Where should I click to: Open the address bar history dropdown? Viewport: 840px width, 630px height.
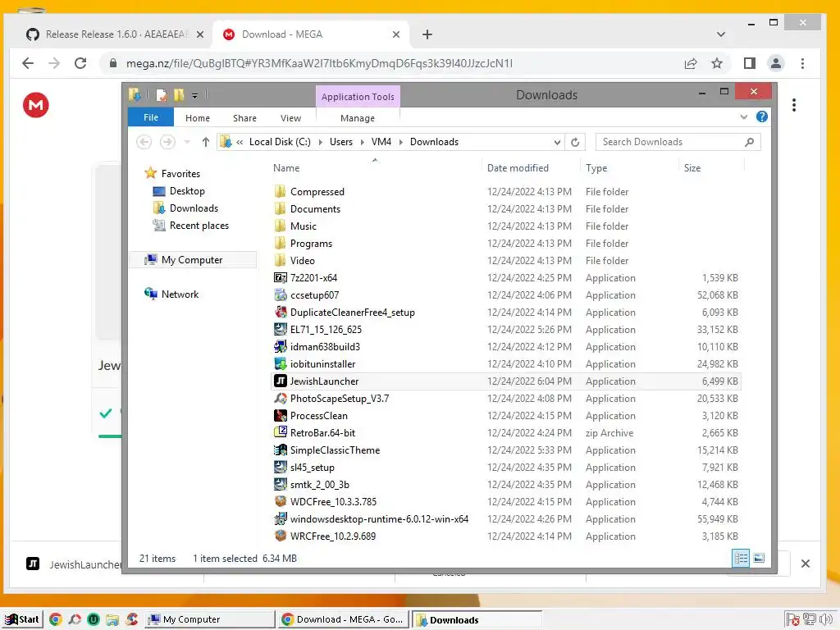pyautogui.click(x=557, y=142)
